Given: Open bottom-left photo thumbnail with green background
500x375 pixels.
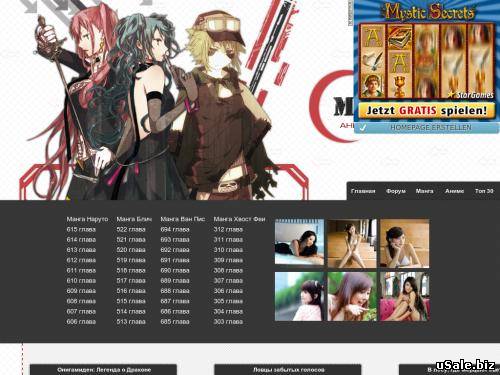Looking at the screenshot, I should pyautogui.click(x=299, y=296).
